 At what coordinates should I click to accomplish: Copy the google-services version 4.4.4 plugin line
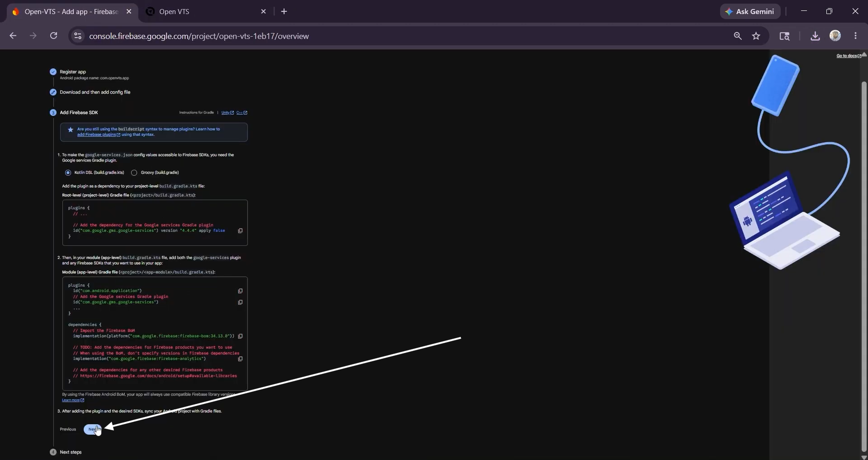coord(240,230)
